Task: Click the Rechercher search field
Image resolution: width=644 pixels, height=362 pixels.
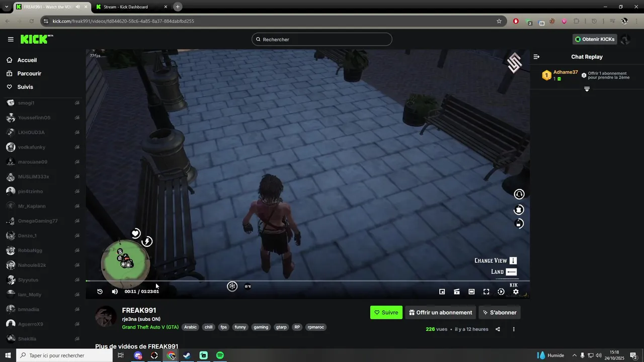Action: tap(322, 39)
